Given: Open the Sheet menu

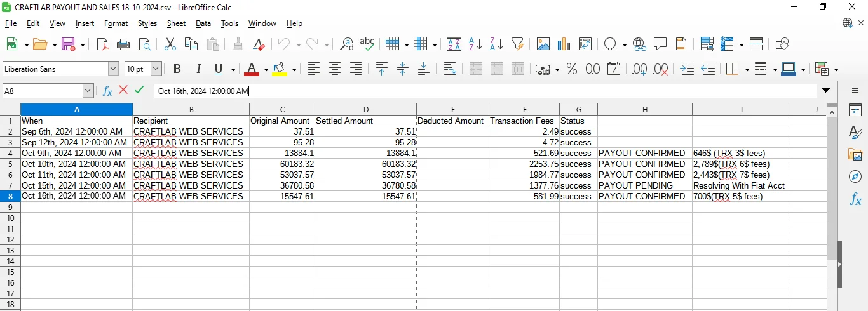Looking at the screenshot, I should click(176, 23).
